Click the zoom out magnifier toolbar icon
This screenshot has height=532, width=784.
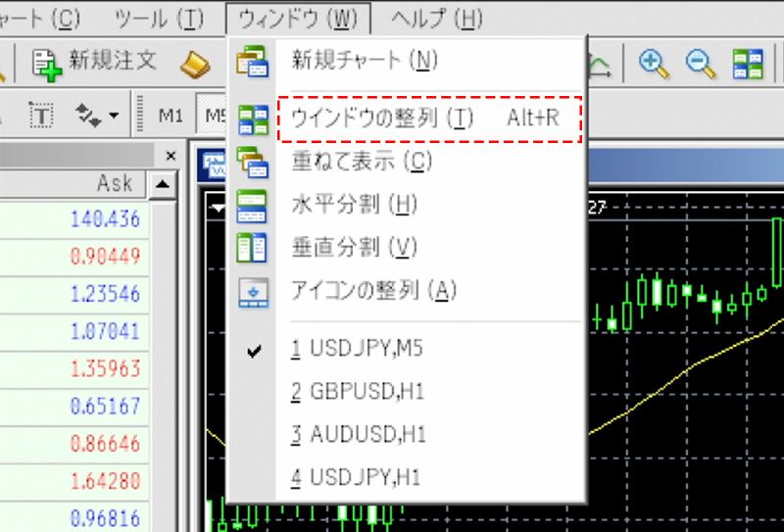(700, 64)
